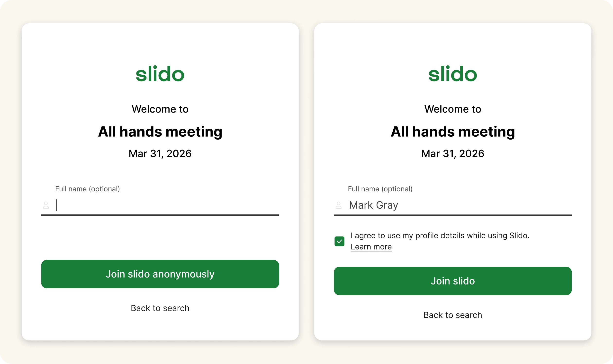Click the Welcome to text in the right card
Viewport: 613px width, 364px height.
452,109
